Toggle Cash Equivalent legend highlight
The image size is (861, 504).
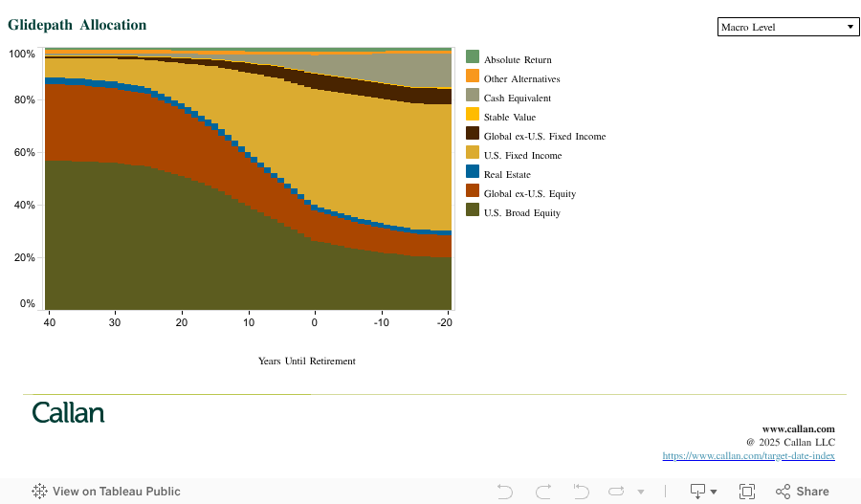517,99
